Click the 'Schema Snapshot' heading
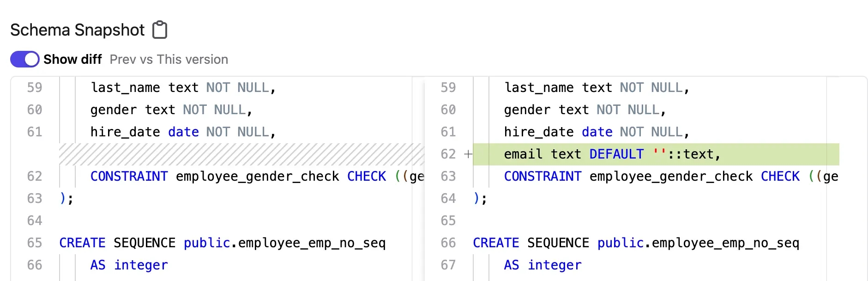The image size is (868, 281). [x=78, y=30]
